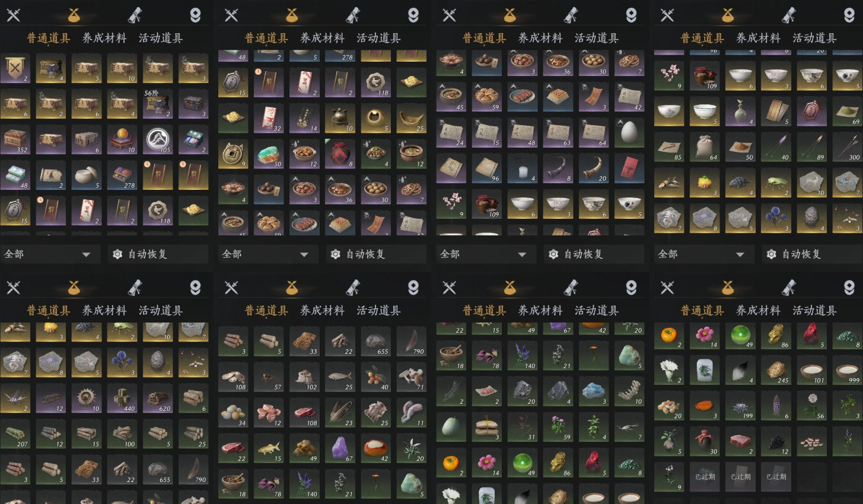
Task: Select the gold cat coin with count 9
Action: click(233, 154)
